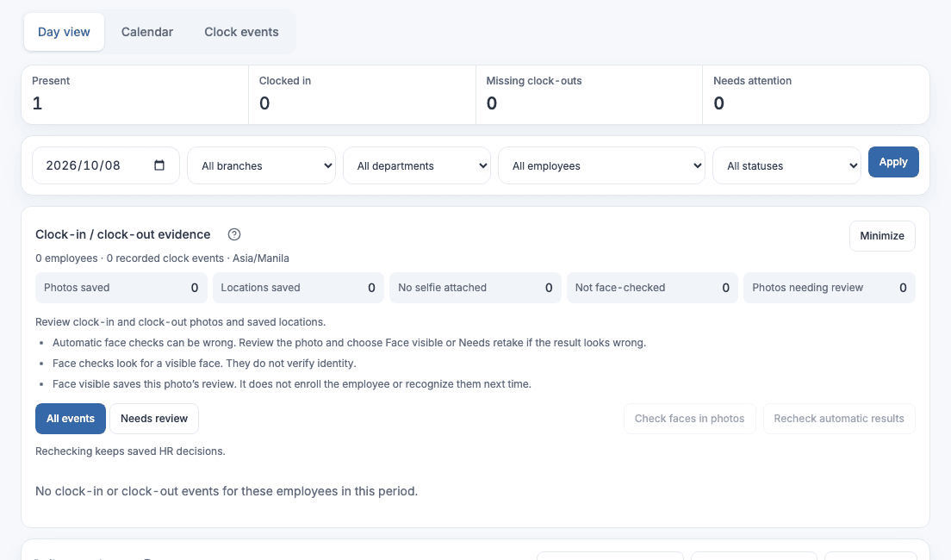Screen dimensions: 951x560
Task: Click 'Rechecking keeps saved HR decisions.' text
Action: (x=130, y=451)
